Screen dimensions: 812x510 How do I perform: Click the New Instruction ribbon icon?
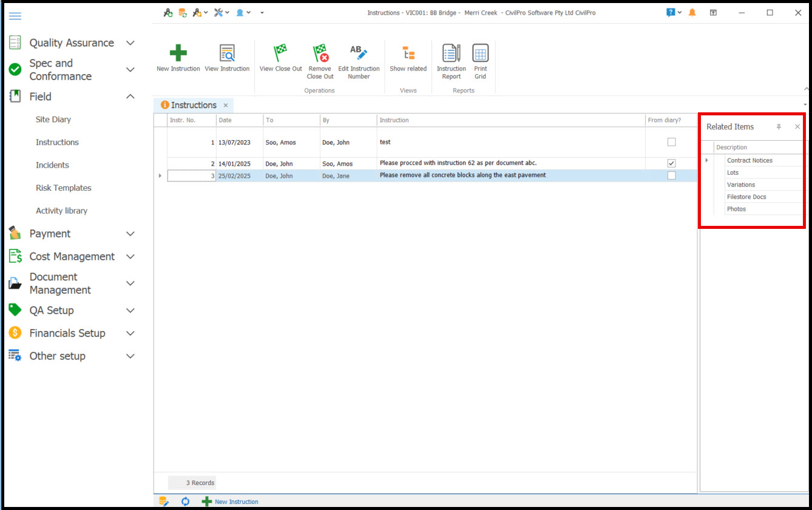tap(178, 54)
